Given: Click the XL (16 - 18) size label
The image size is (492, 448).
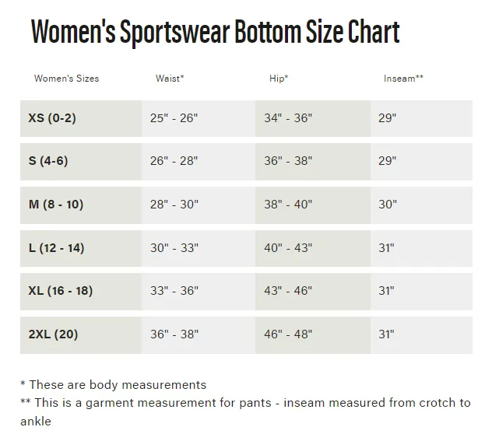Looking at the screenshot, I should pyautogui.click(x=61, y=291).
